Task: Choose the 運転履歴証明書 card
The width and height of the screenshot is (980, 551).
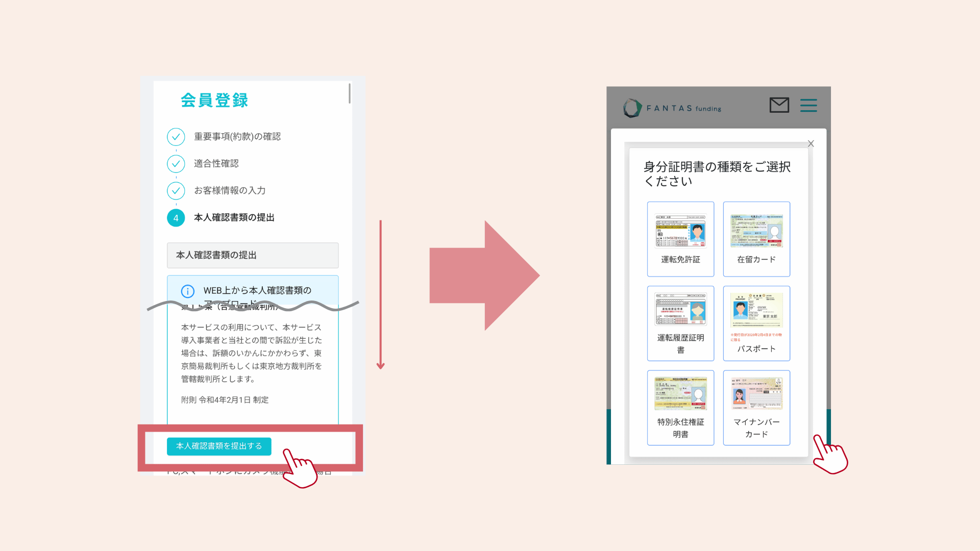Action: (680, 323)
